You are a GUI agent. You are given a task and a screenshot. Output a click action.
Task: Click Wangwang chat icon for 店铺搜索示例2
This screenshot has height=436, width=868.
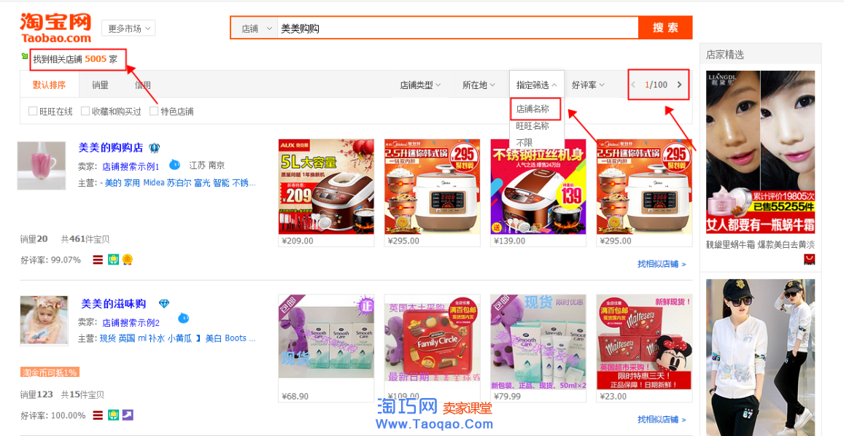(183, 318)
